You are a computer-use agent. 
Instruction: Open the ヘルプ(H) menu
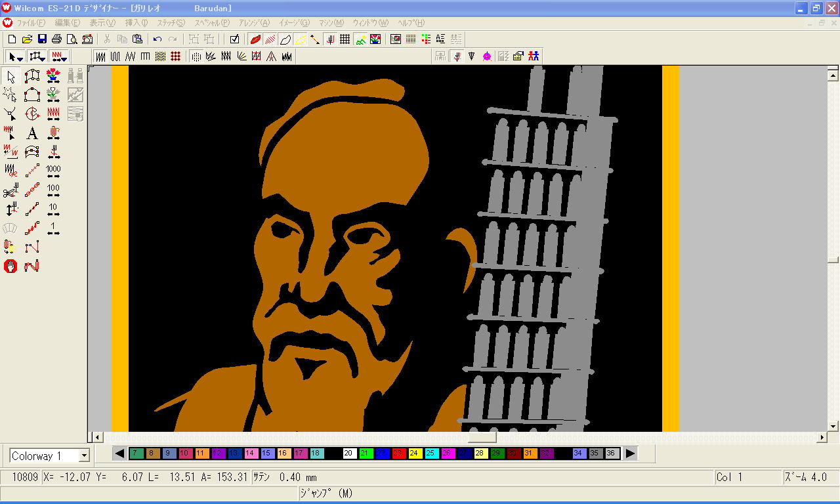411,23
